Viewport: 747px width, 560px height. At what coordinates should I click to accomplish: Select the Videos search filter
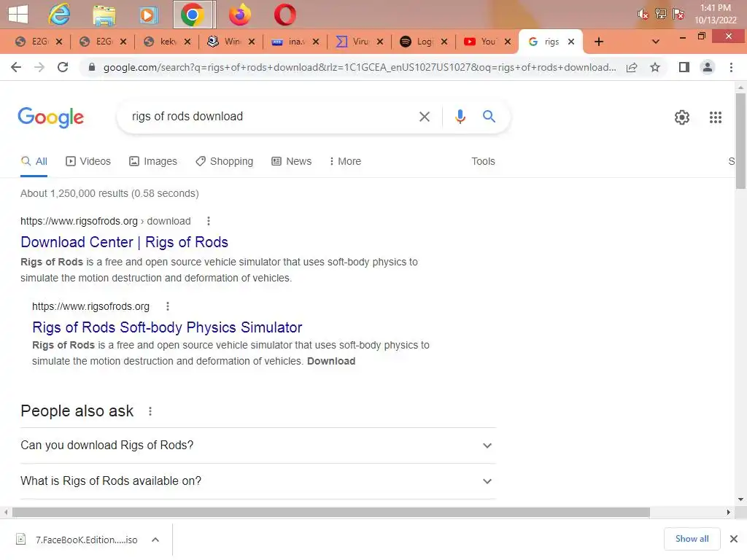pyautogui.click(x=88, y=161)
